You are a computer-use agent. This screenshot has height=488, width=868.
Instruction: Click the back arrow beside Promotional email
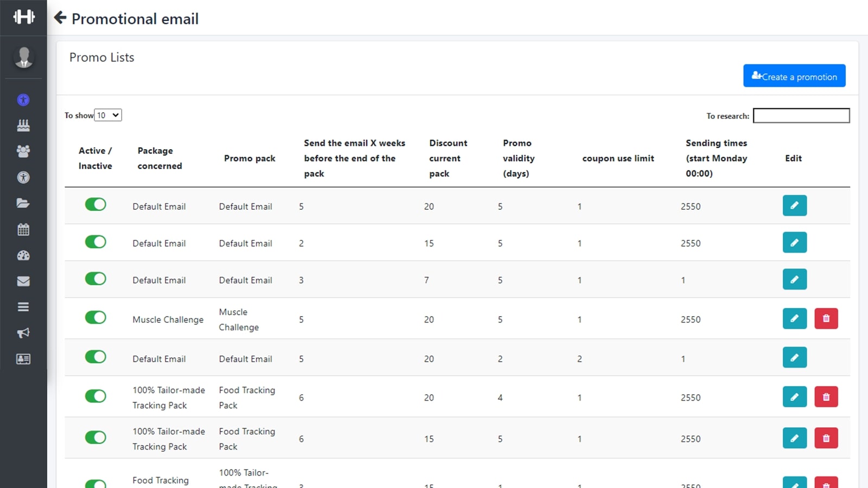(x=60, y=18)
